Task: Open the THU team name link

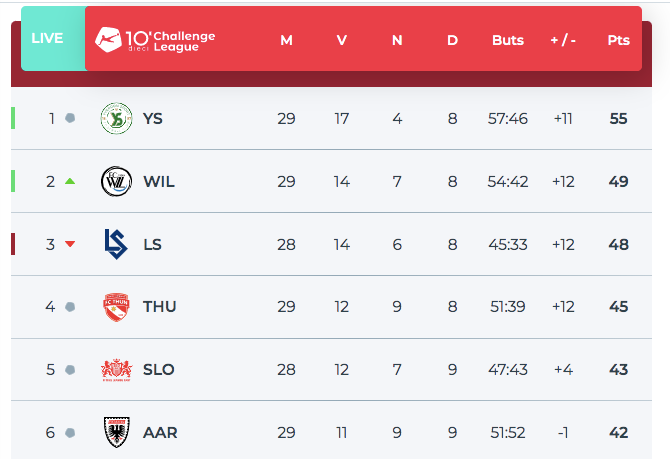Action: pyautogui.click(x=160, y=307)
